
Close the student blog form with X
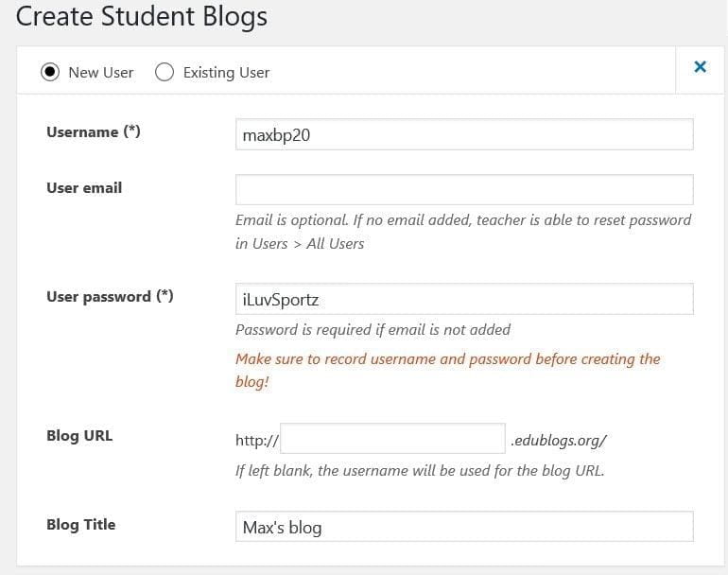(x=701, y=67)
